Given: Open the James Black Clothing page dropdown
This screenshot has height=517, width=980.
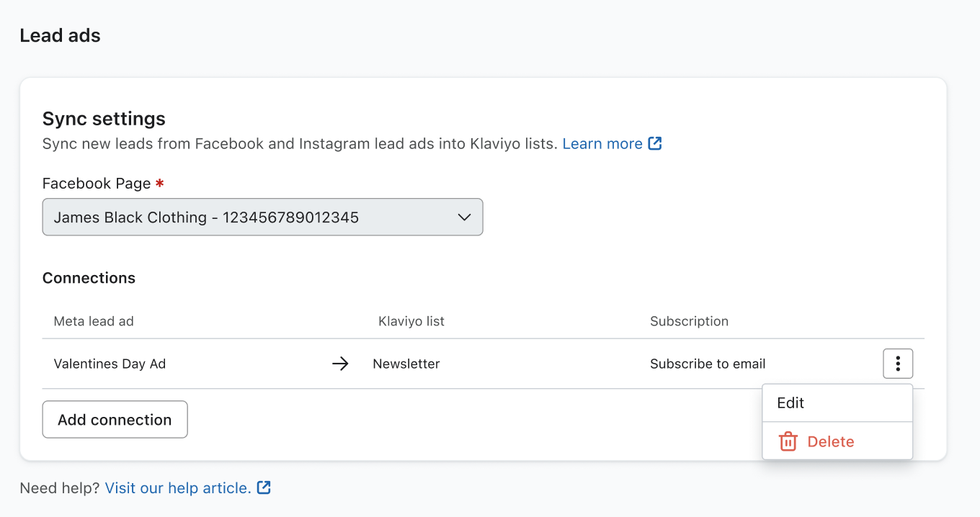Looking at the screenshot, I should click(x=262, y=217).
